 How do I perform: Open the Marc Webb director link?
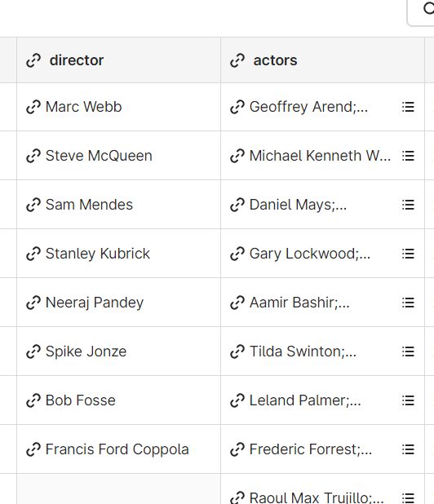(x=83, y=107)
